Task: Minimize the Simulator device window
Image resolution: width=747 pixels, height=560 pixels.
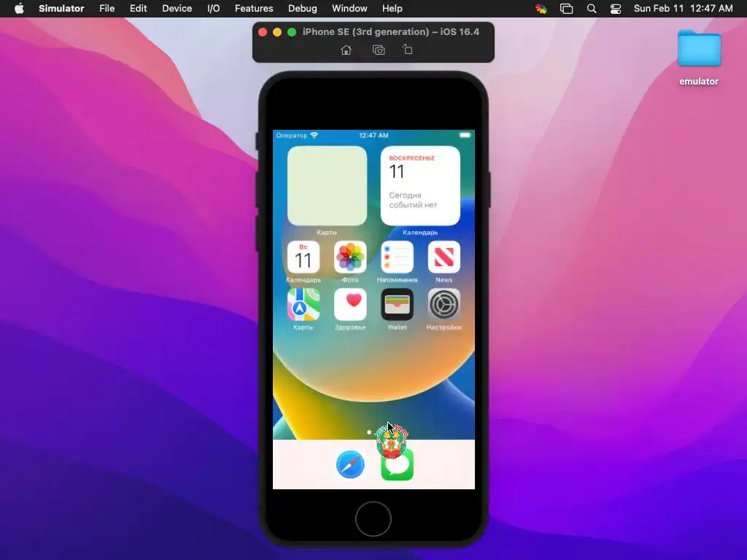Action: pos(277,32)
